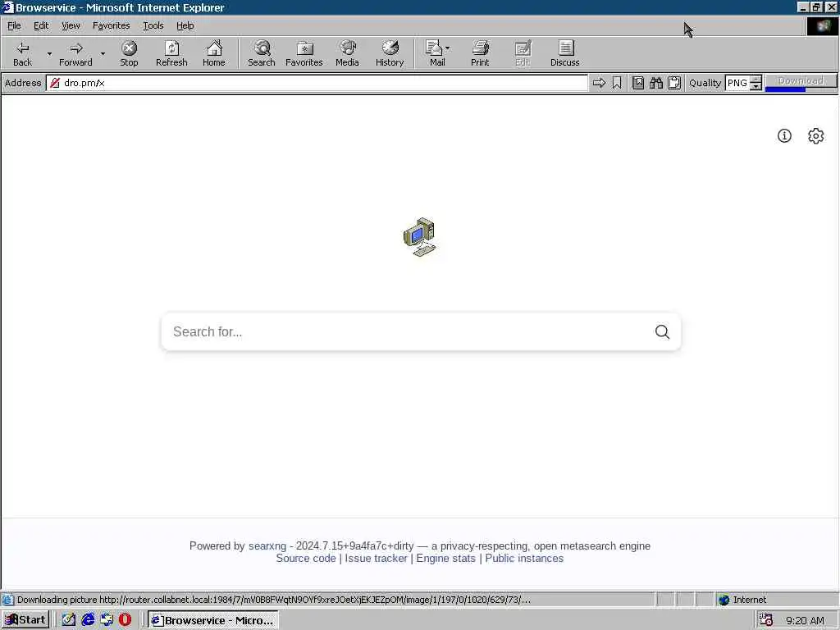The width and height of the screenshot is (840, 630).
Task: Click the quick launch icon before Opera
Action: 107,620
